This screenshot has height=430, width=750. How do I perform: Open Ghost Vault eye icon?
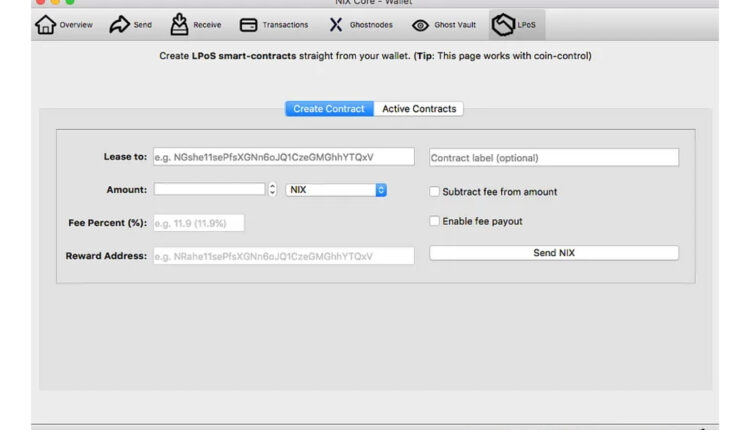pos(421,25)
